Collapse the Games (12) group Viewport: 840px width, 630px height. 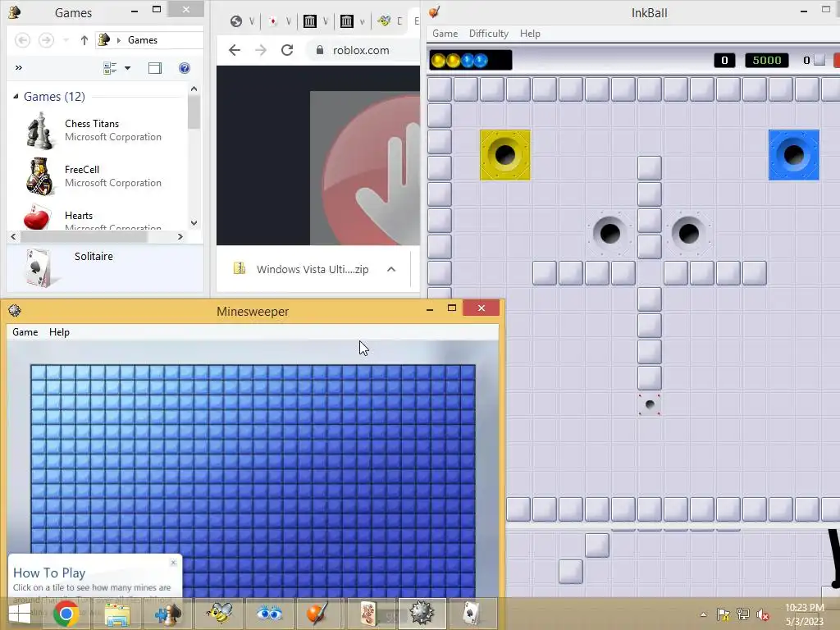pyautogui.click(x=16, y=97)
